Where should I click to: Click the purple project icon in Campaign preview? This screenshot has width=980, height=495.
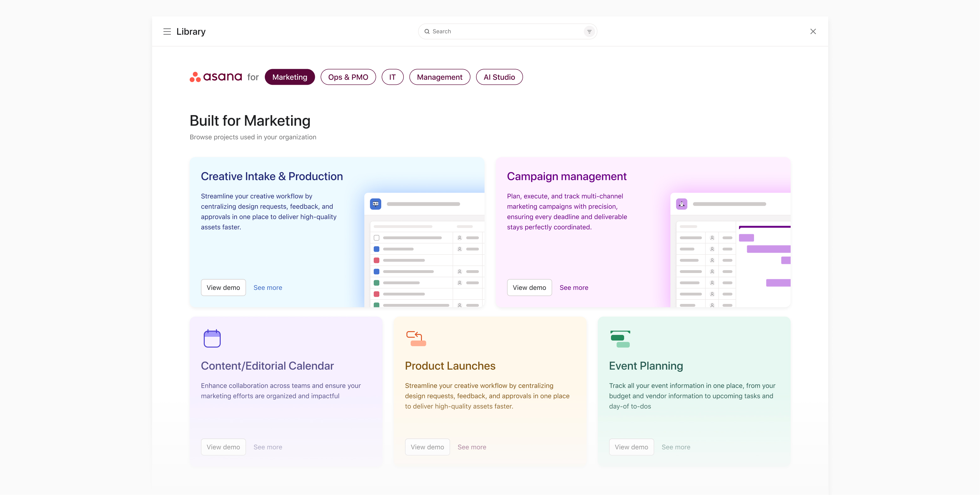(681, 204)
